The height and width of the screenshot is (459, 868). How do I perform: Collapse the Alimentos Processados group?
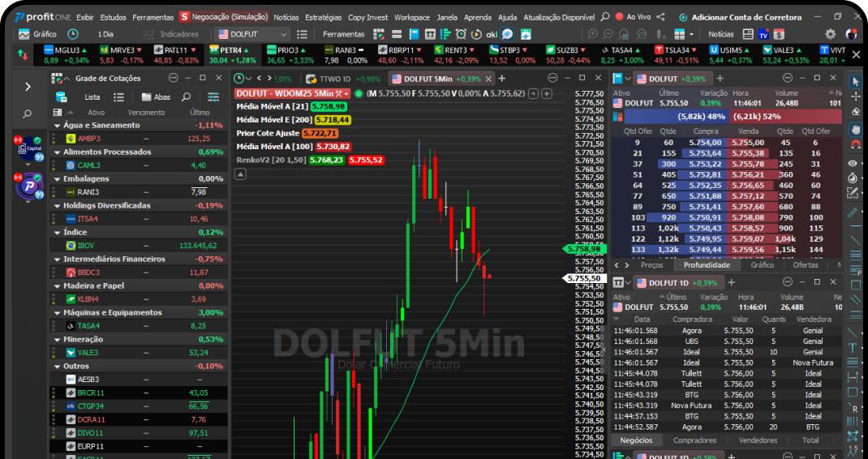point(57,152)
